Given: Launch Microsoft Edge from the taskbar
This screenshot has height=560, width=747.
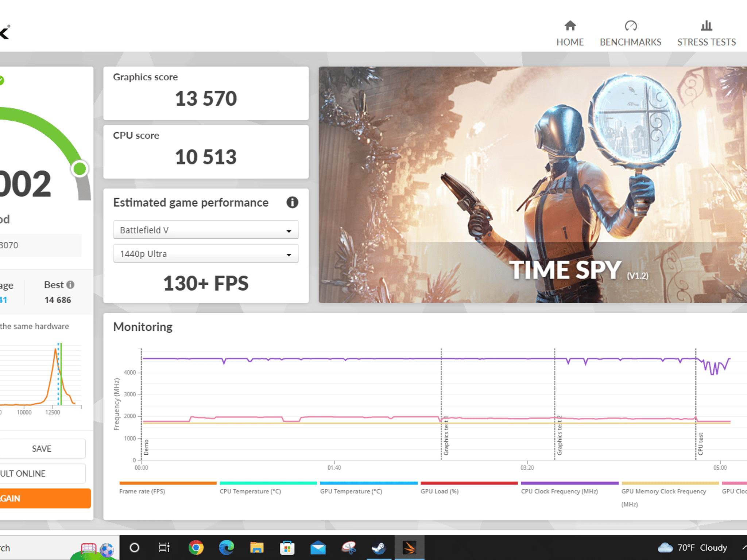Looking at the screenshot, I should [x=227, y=548].
